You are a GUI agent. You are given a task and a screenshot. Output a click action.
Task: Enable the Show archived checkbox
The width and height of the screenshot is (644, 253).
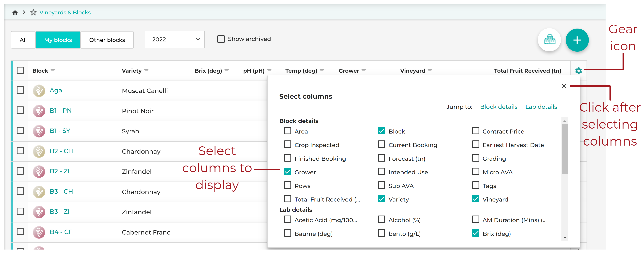[221, 39]
